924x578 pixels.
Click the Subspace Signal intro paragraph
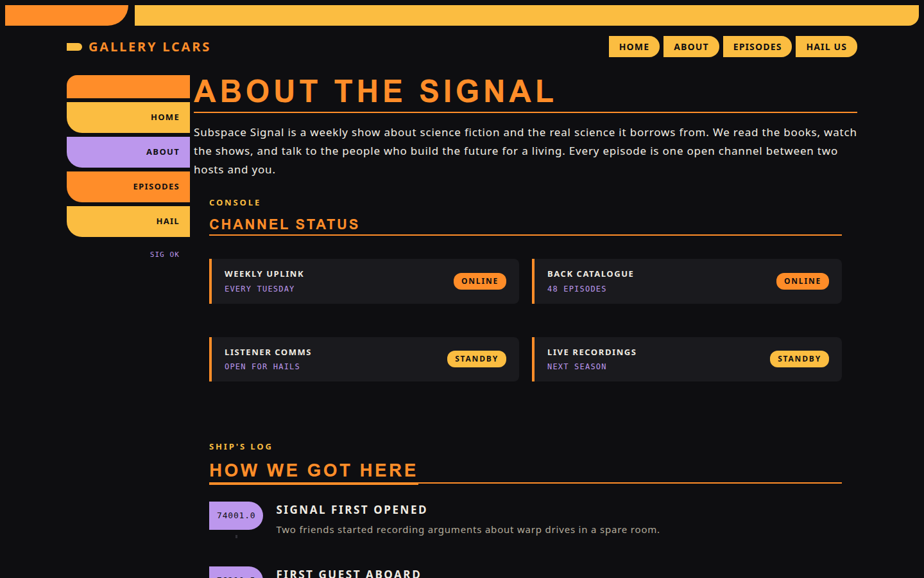coord(526,151)
